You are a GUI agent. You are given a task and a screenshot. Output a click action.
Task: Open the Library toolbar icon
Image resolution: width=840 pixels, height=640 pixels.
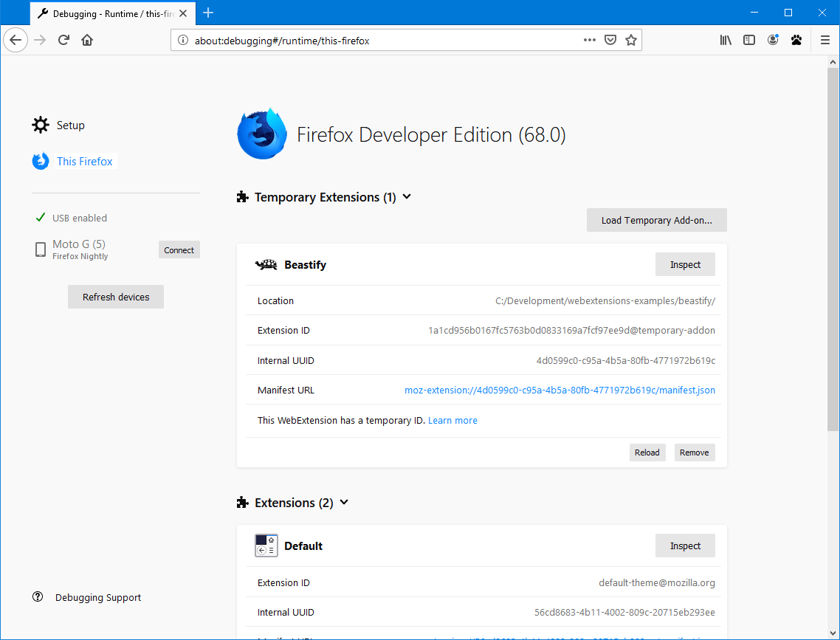[726, 40]
